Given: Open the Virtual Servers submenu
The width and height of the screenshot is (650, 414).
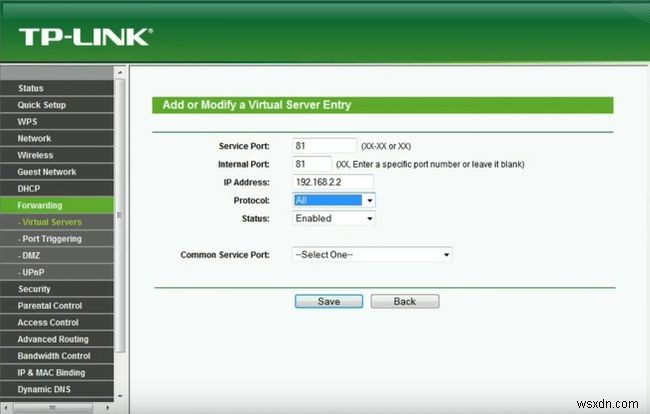Looking at the screenshot, I should pyautogui.click(x=57, y=222).
